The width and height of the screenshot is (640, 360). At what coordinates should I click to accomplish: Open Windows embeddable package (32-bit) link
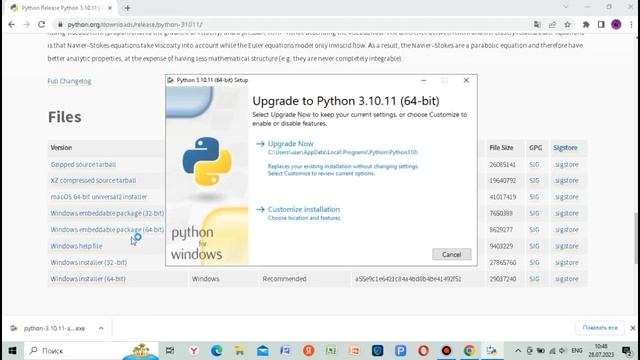coord(107,213)
